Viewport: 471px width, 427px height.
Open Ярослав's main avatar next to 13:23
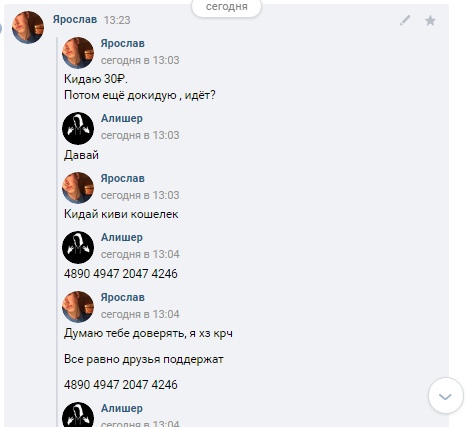(x=28, y=27)
